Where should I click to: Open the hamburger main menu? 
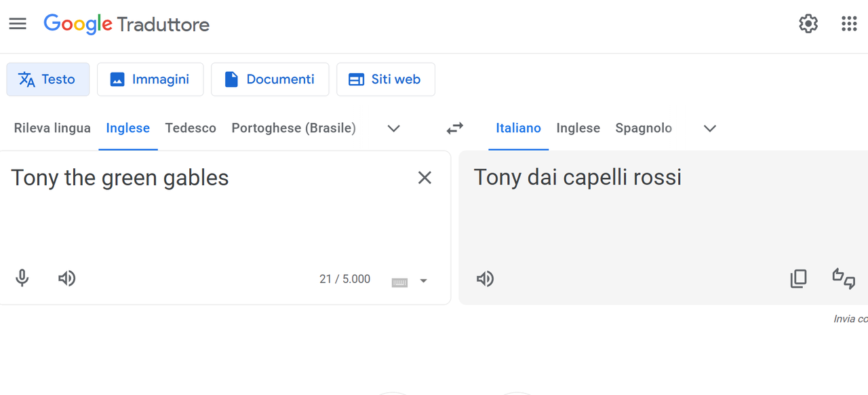[x=18, y=24]
